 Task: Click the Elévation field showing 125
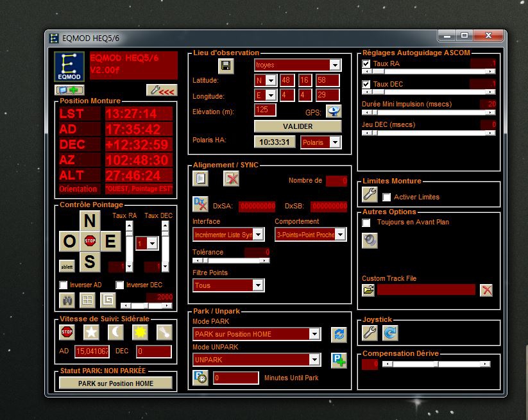(x=265, y=110)
